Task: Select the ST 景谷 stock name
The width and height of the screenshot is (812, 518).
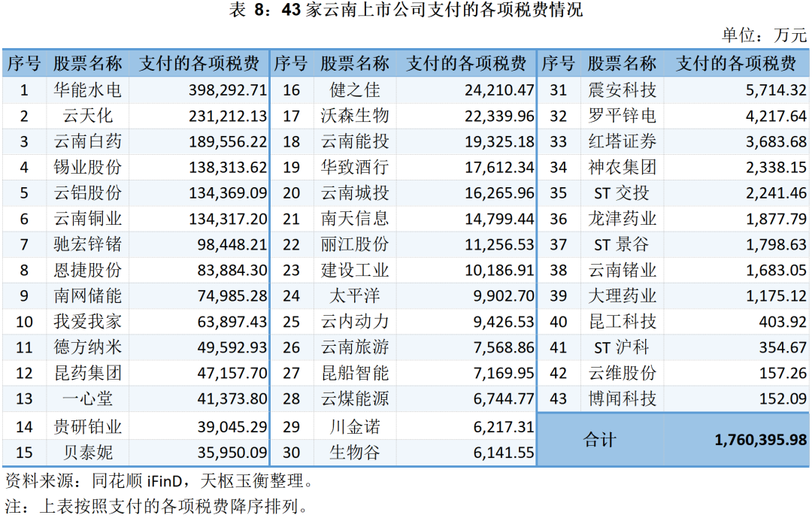Action: 622,244
